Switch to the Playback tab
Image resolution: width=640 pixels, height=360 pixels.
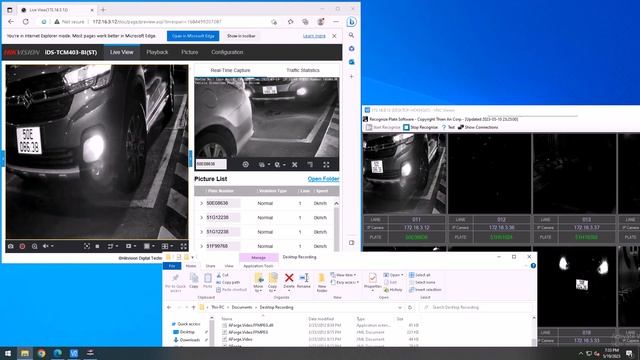[x=157, y=52]
